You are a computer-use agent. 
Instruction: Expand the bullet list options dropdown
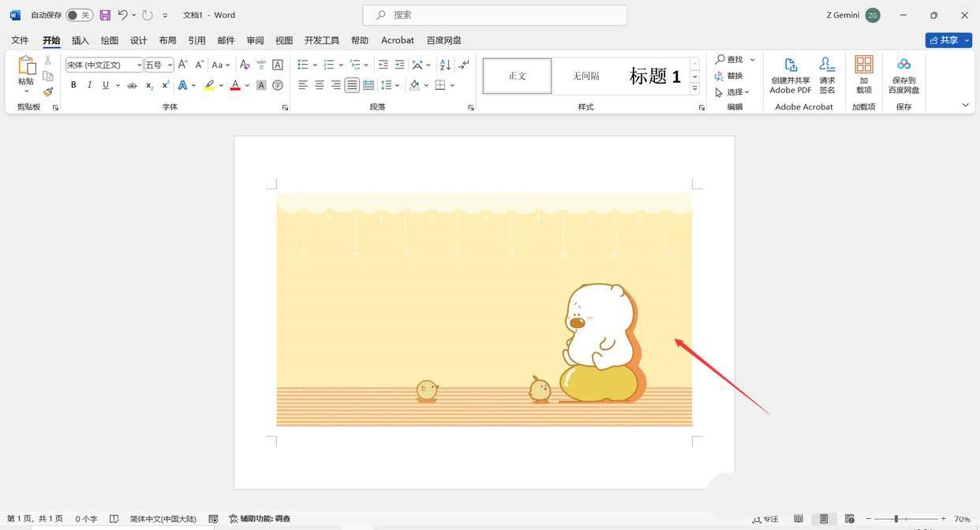pos(314,65)
